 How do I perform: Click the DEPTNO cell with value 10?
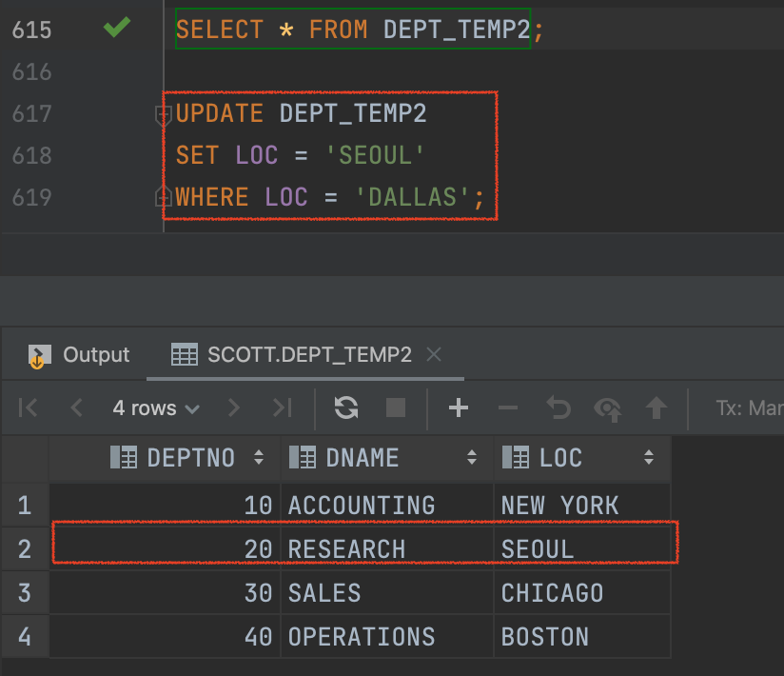pos(165,505)
